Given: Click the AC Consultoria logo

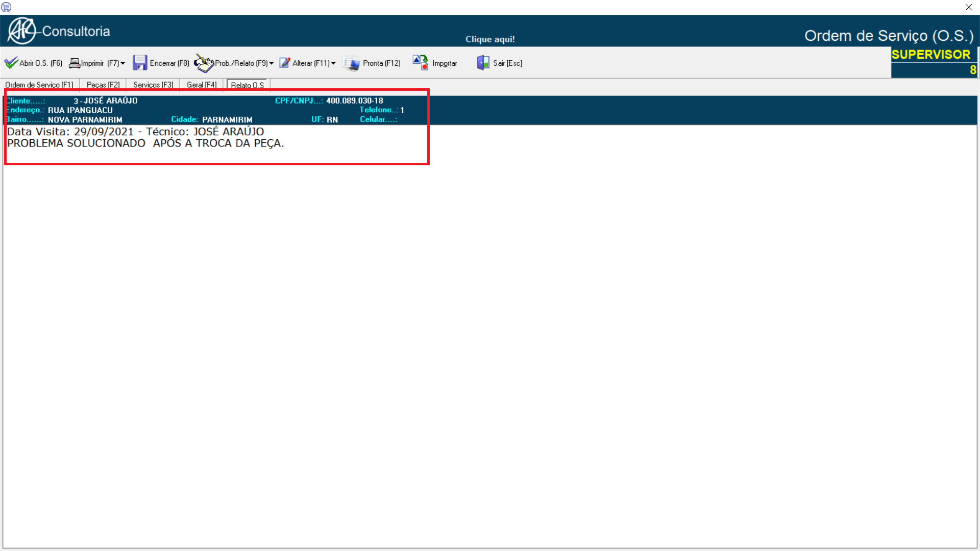Looking at the screenshot, I should pyautogui.click(x=22, y=31).
